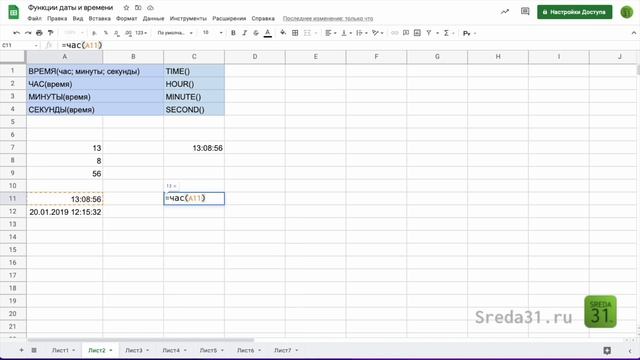Click the Insert link icon
Image resolution: width=640 pixels, height=360 pixels.
(394, 33)
